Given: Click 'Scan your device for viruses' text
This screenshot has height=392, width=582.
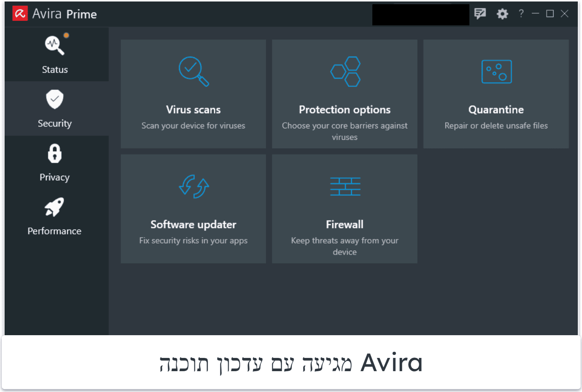Looking at the screenshot, I should coord(193,126).
